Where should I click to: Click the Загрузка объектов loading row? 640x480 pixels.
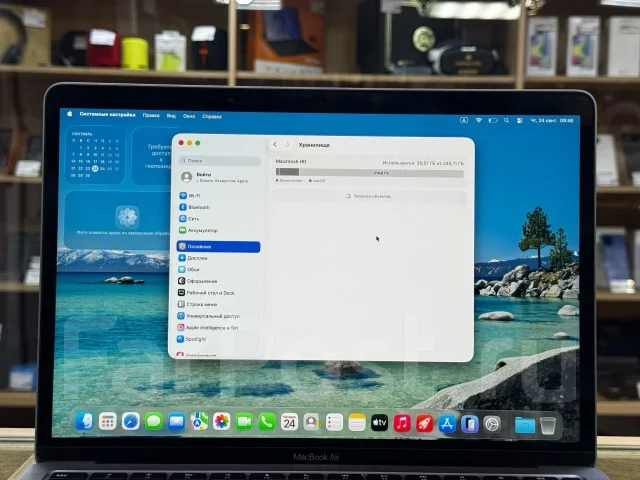(369, 196)
